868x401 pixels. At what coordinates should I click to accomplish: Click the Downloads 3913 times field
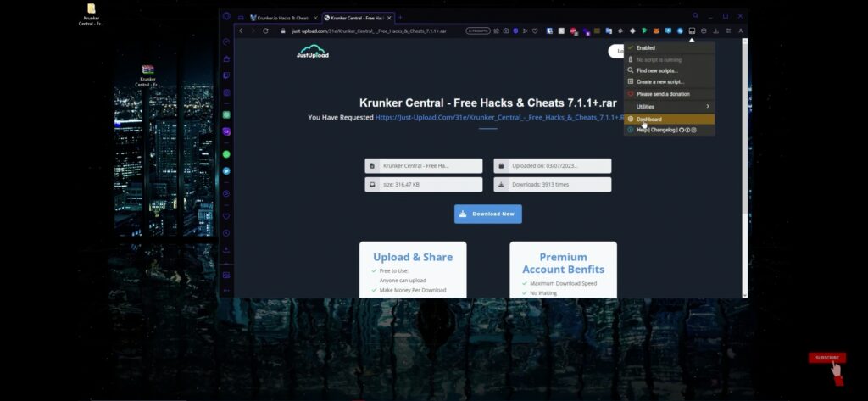click(x=553, y=185)
